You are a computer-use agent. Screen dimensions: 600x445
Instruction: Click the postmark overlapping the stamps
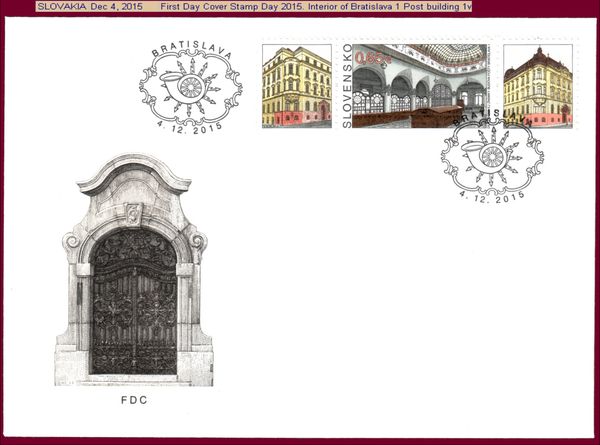click(492, 156)
